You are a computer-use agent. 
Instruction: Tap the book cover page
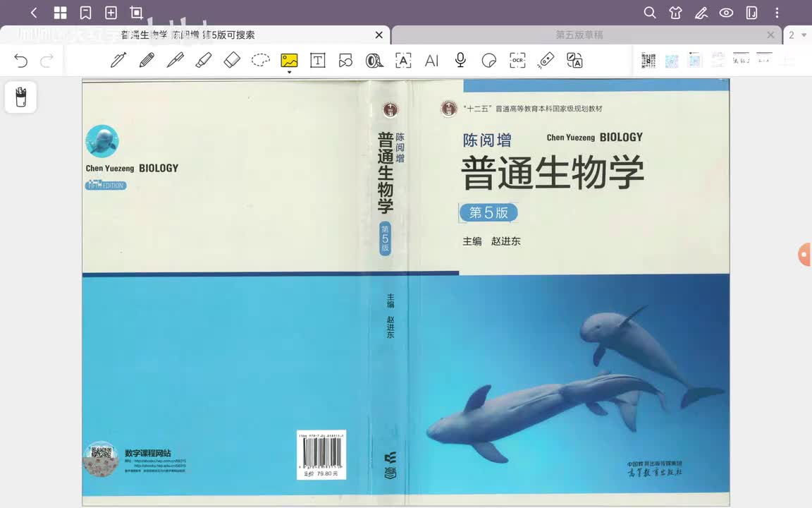point(405,292)
